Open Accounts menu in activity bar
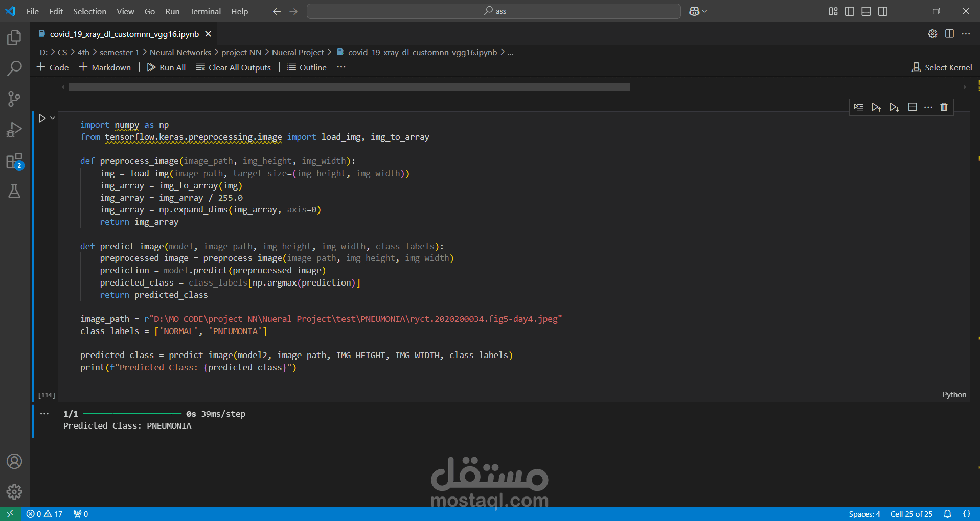Image resolution: width=980 pixels, height=521 pixels. (14, 461)
